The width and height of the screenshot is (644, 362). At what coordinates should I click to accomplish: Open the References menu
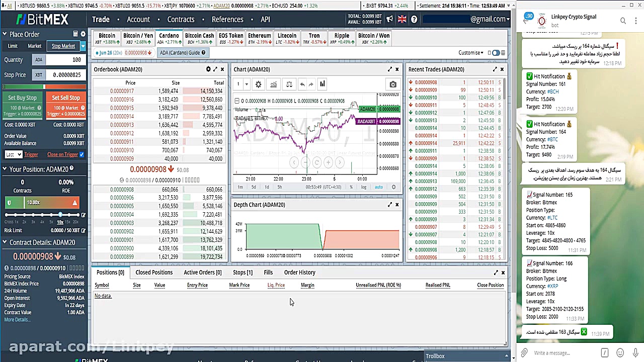click(227, 19)
